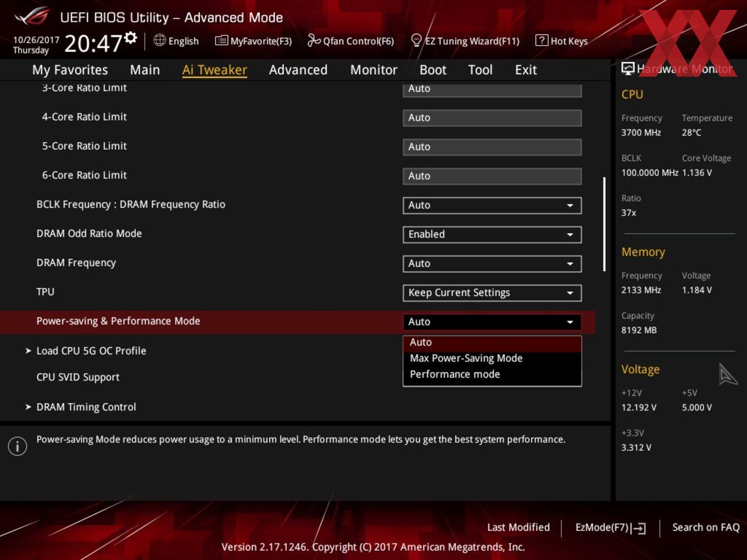Select Auto in the open dropdown list
Screen dimensions: 747x560
coord(492,343)
